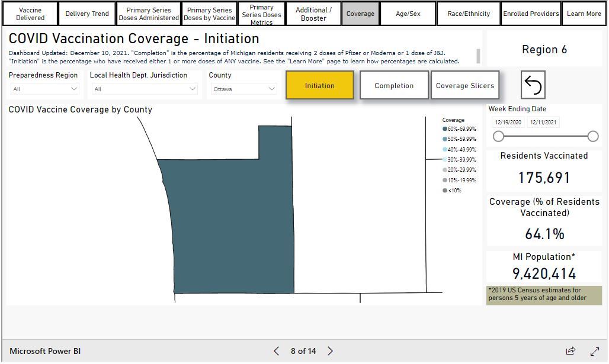The height and width of the screenshot is (364, 609).
Task: Click the share icon in footer
Action: tap(570, 351)
